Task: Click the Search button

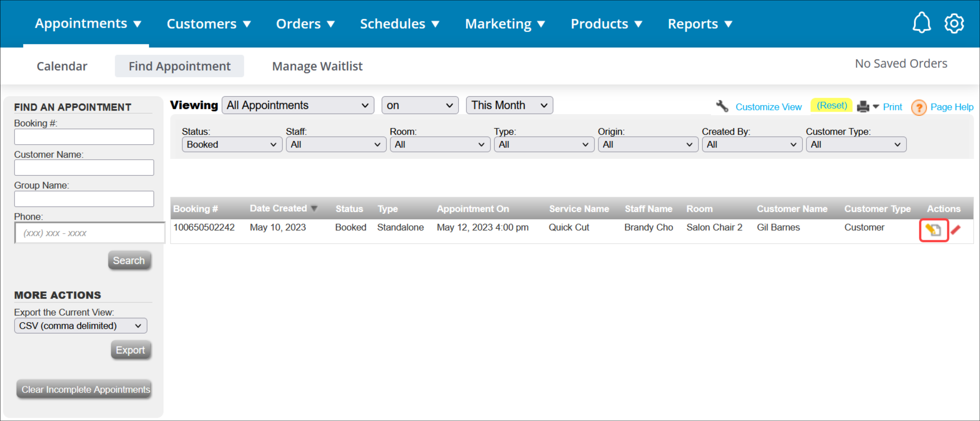Action: pos(129,260)
